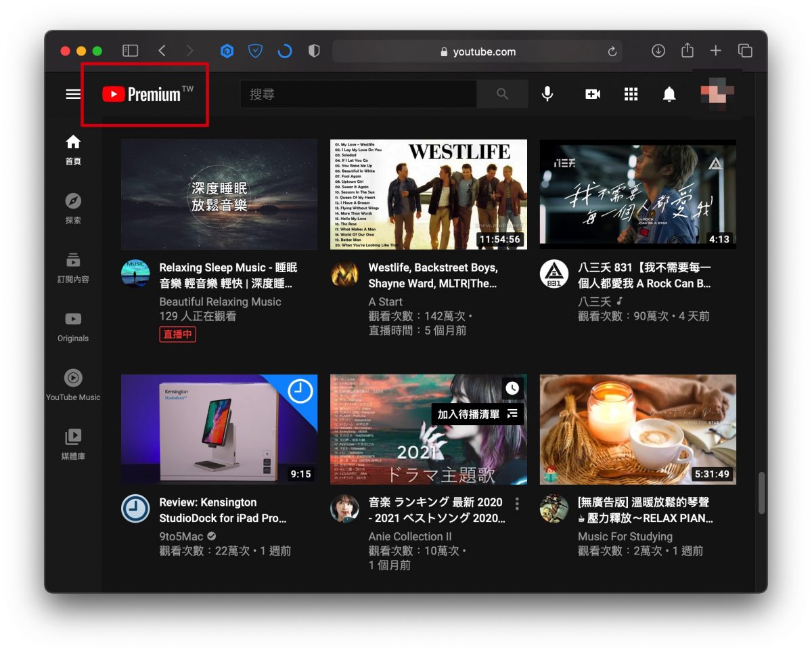Open Westlife, Backstreet Boys video title
This screenshot has height=652, width=812.
coord(433,276)
